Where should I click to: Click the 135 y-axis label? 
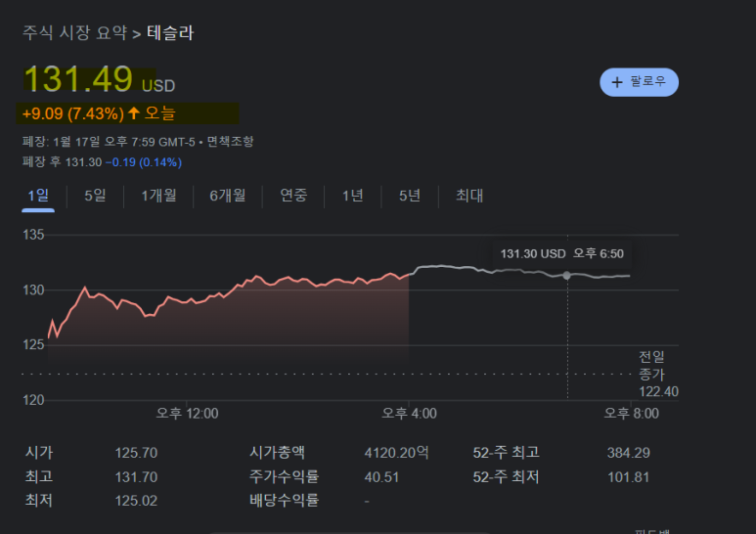(x=33, y=235)
